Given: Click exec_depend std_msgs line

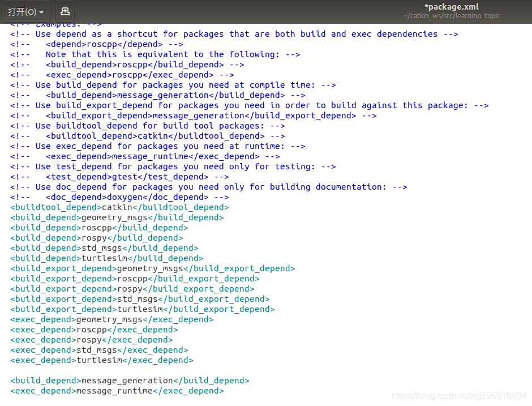Looking at the screenshot, I should [x=100, y=349].
